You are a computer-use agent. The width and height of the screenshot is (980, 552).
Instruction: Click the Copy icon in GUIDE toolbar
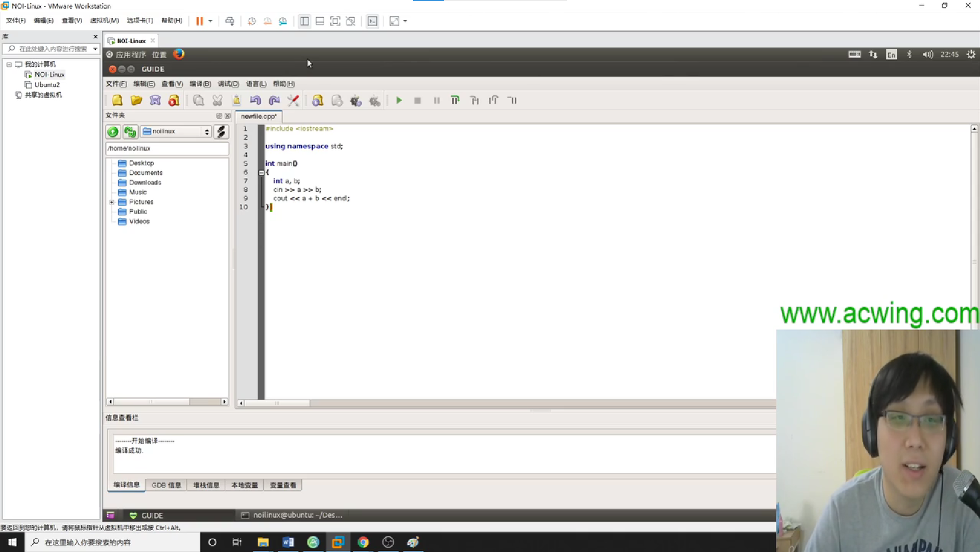coord(199,101)
